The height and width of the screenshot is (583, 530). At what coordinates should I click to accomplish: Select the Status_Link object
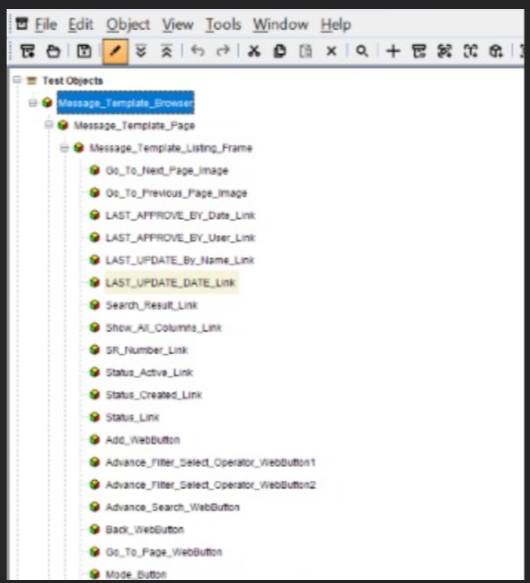click(132, 417)
